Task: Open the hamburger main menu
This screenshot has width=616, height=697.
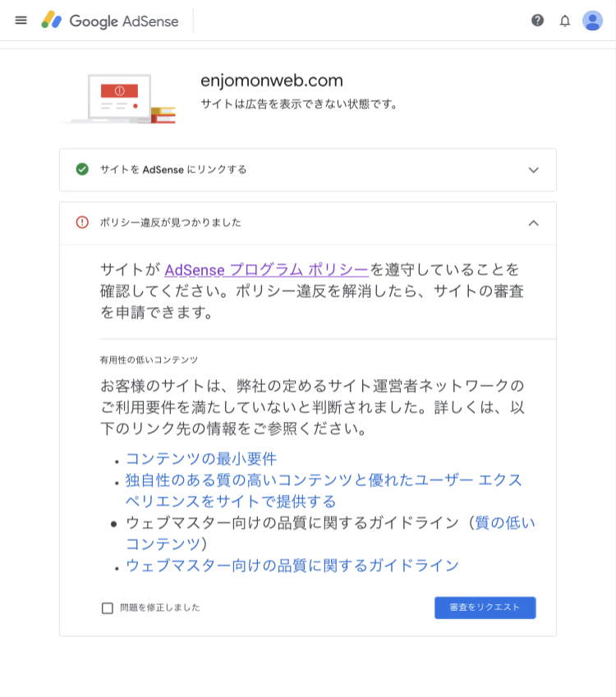Action: coord(21,21)
